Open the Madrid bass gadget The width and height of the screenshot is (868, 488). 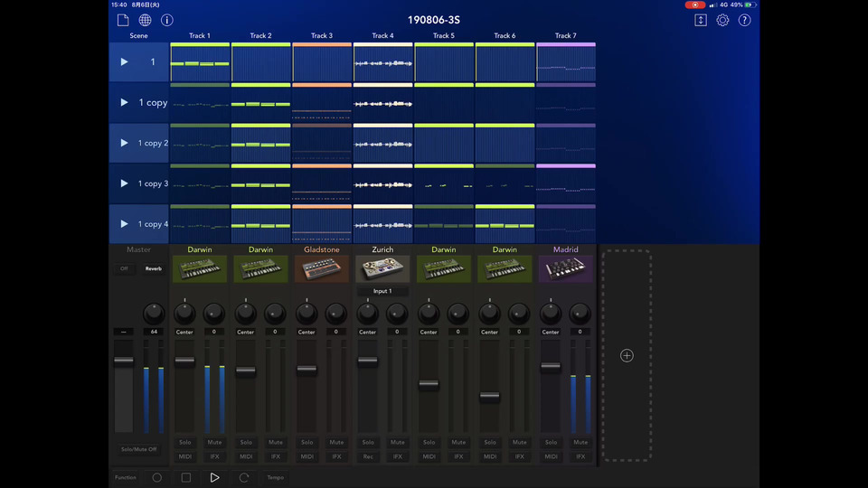click(565, 268)
